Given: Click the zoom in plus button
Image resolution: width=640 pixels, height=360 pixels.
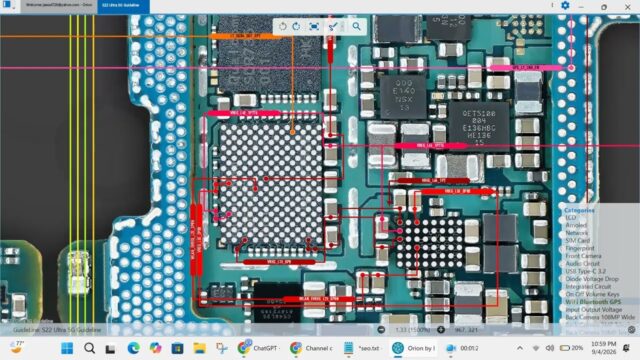Looking at the screenshot, I should (441, 329).
